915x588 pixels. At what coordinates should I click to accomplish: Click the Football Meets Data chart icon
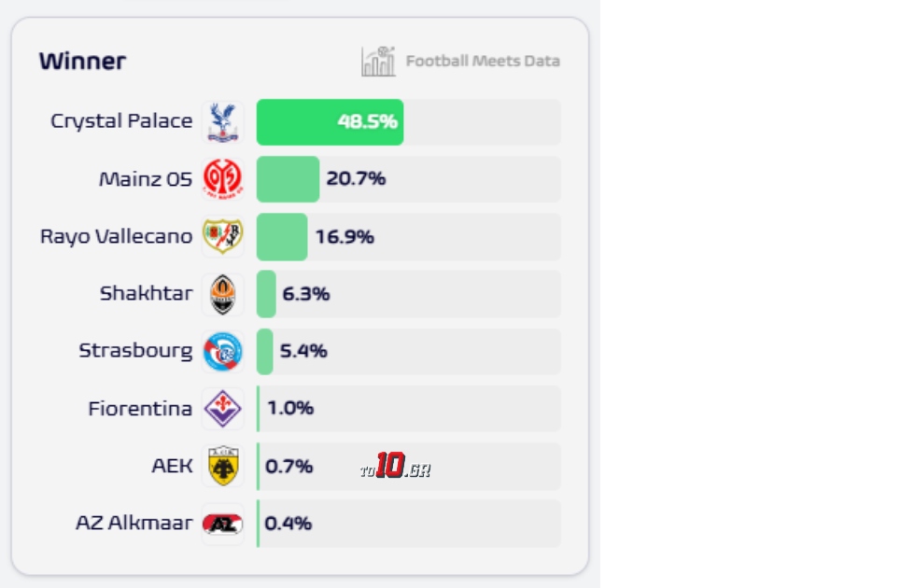378,62
